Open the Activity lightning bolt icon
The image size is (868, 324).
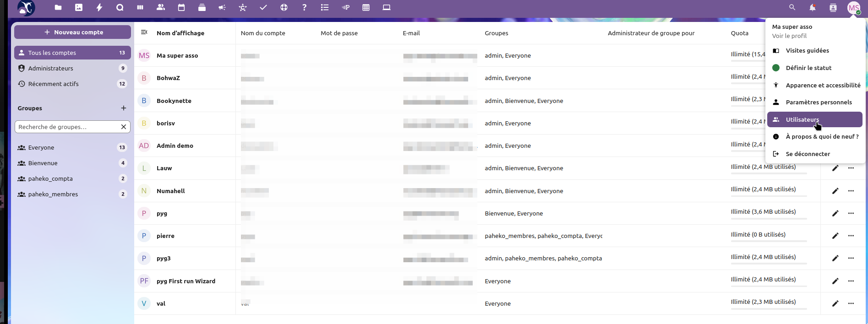[x=99, y=7]
